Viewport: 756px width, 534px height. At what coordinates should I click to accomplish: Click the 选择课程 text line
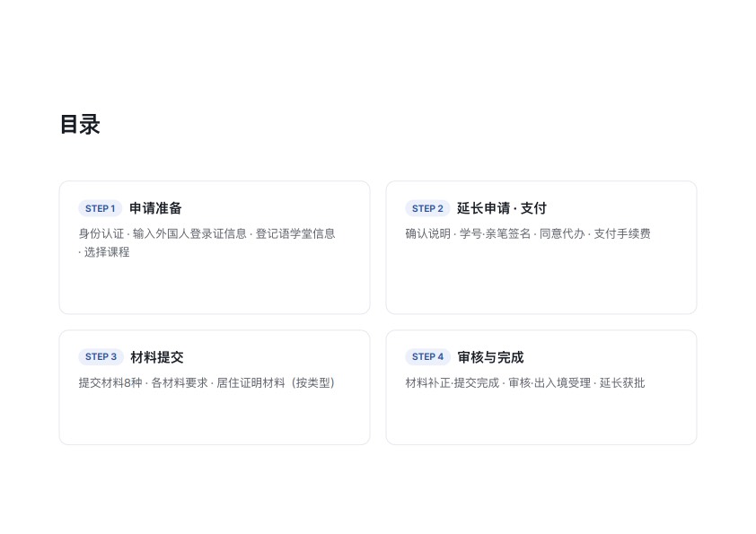[x=104, y=252]
